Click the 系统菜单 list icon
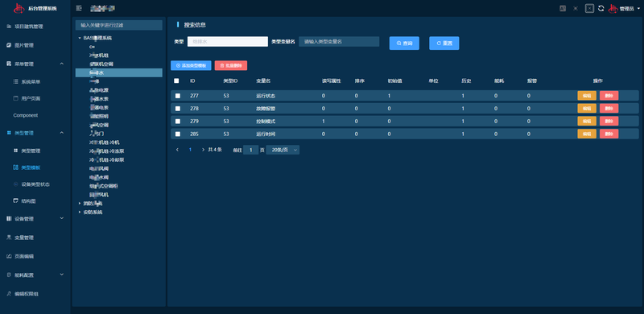This screenshot has height=314, width=644. [x=15, y=82]
